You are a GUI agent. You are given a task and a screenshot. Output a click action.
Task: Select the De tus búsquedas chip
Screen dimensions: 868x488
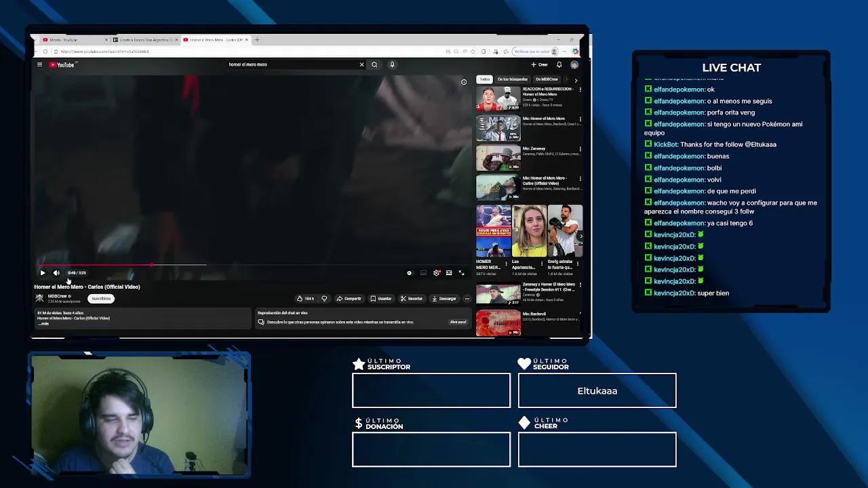pyautogui.click(x=513, y=79)
